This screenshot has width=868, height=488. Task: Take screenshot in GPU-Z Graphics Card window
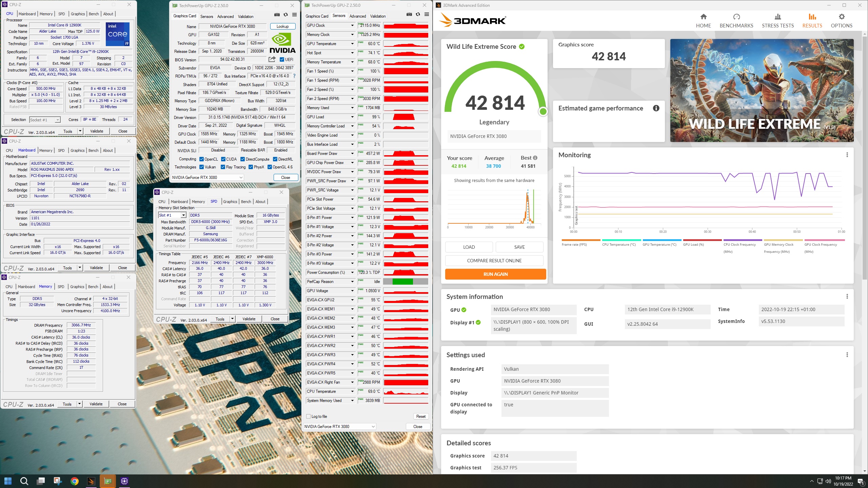pyautogui.click(x=277, y=15)
